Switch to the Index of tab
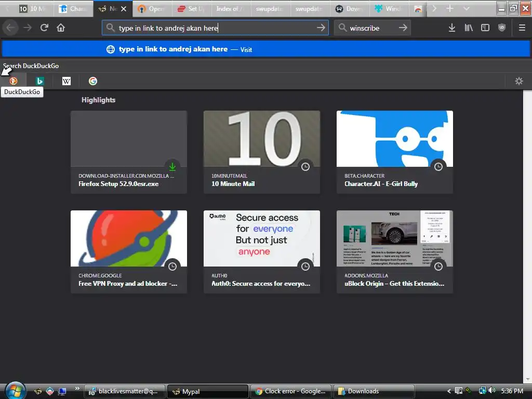Image resolution: width=532 pixels, height=399 pixels. (x=231, y=8)
